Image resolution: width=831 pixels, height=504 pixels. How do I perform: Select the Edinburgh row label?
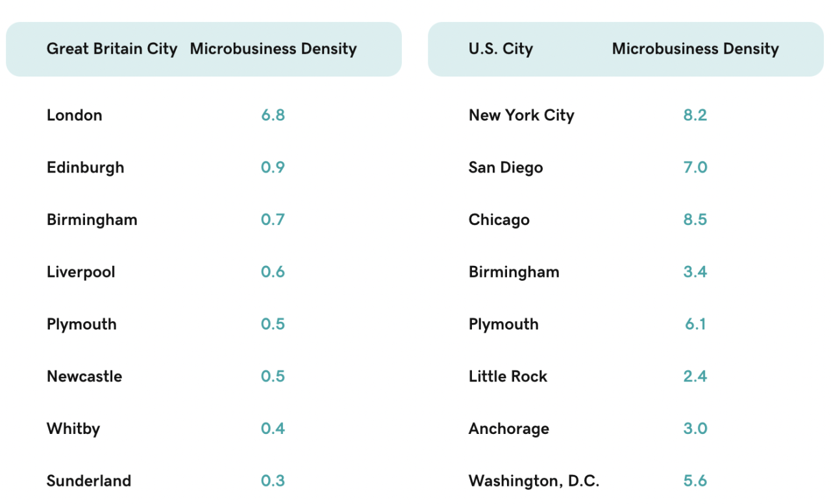click(x=85, y=168)
